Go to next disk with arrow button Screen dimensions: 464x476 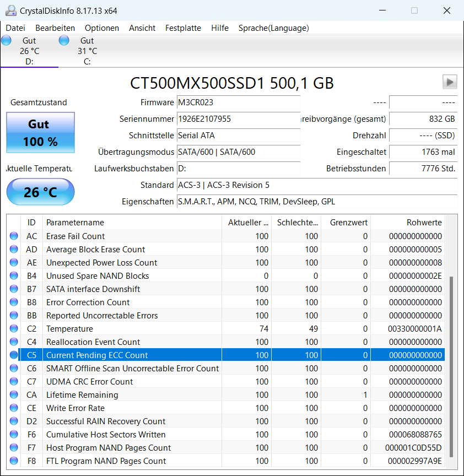[x=450, y=82]
